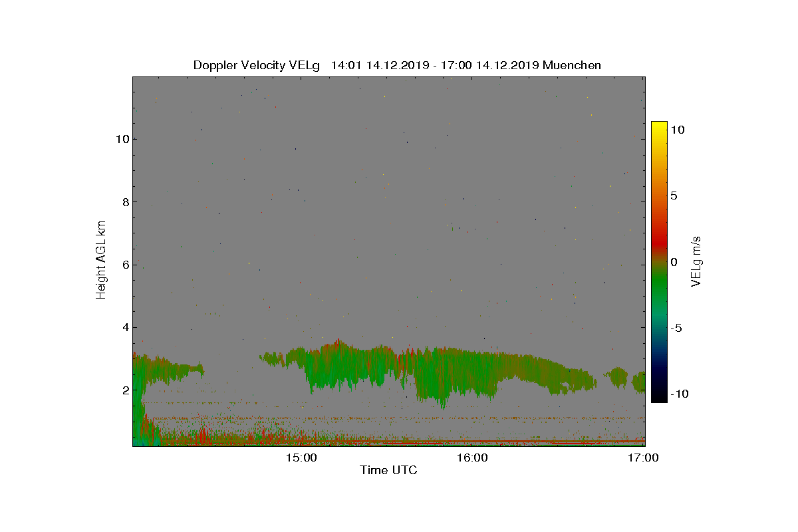Click the height tick label 10
Viewport: 798px width, 532px height.
tap(121, 139)
